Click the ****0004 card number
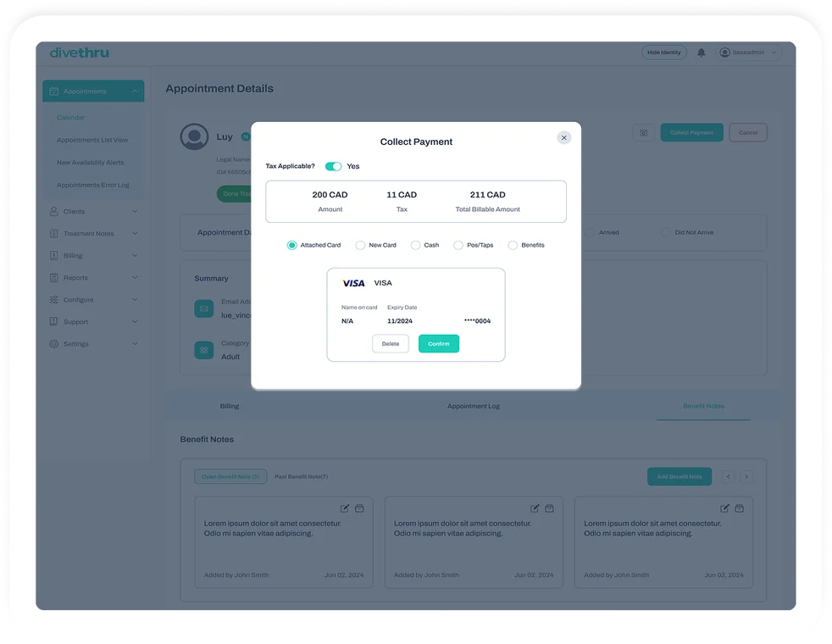Viewport: 832px width, 644px height. (x=477, y=321)
